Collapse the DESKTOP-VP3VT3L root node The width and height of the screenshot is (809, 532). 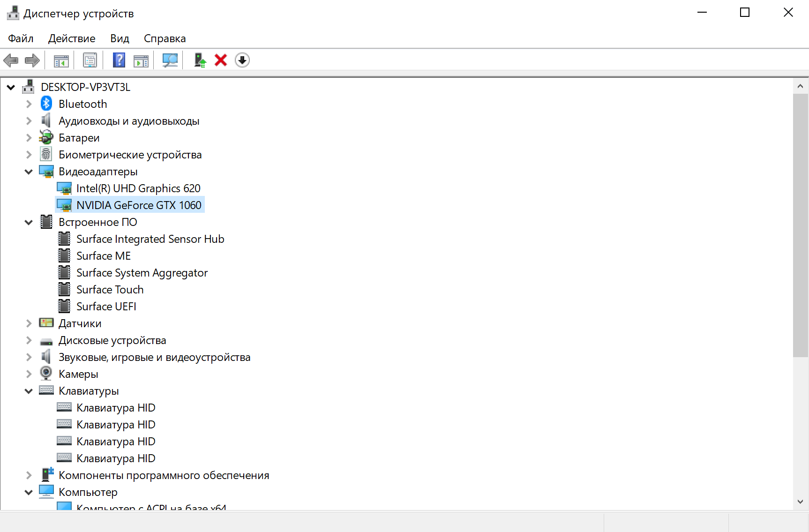pos(11,87)
